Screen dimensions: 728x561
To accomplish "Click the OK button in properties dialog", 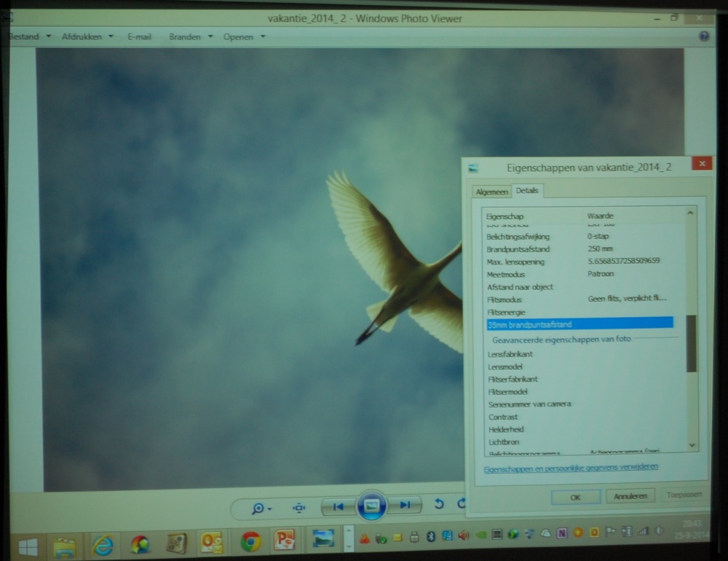I will [x=575, y=497].
